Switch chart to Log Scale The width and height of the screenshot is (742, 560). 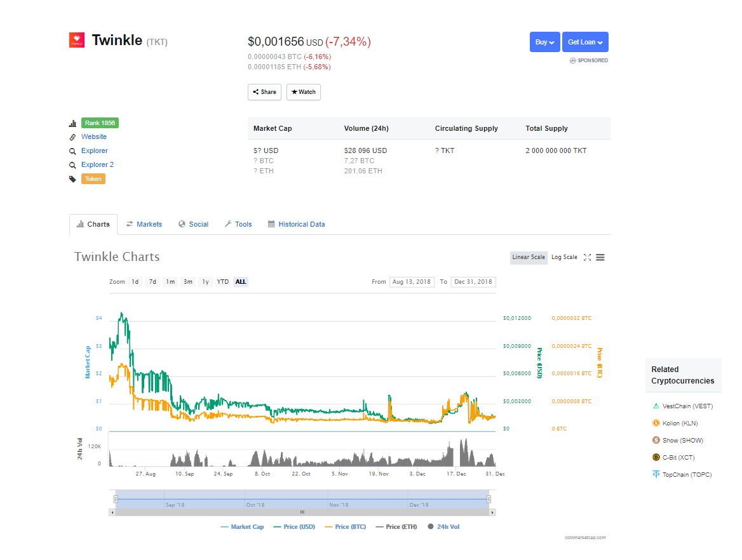coord(564,257)
